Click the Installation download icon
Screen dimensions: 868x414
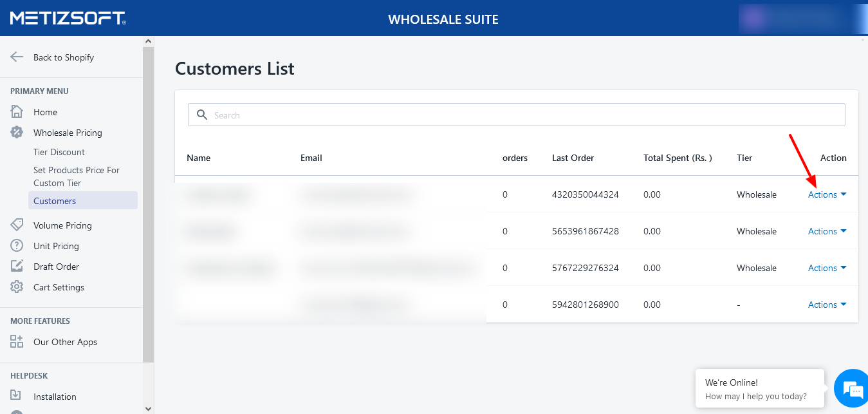pos(17,396)
